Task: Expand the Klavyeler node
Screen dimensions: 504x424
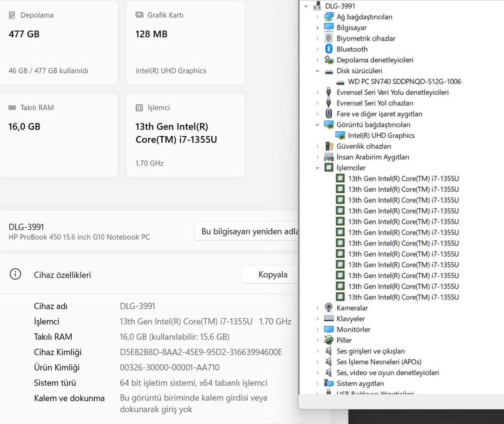Action: pyautogui.click(x=318, y=319)
